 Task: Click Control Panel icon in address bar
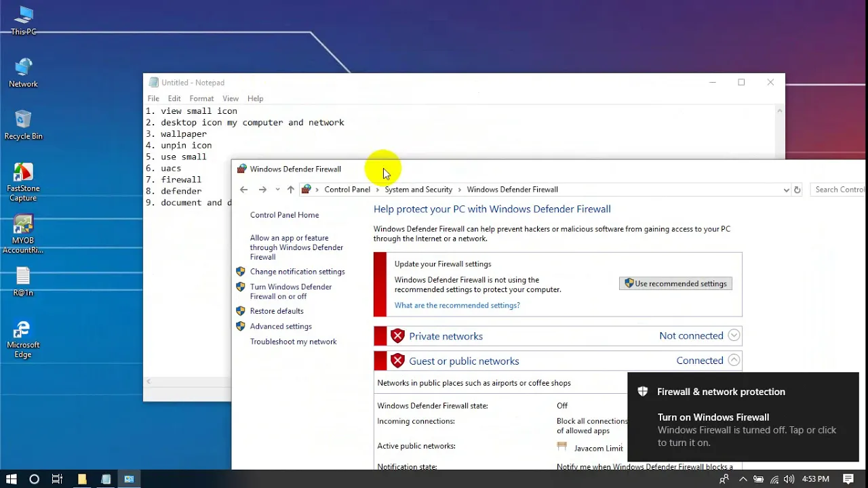(x=307, y=189)
